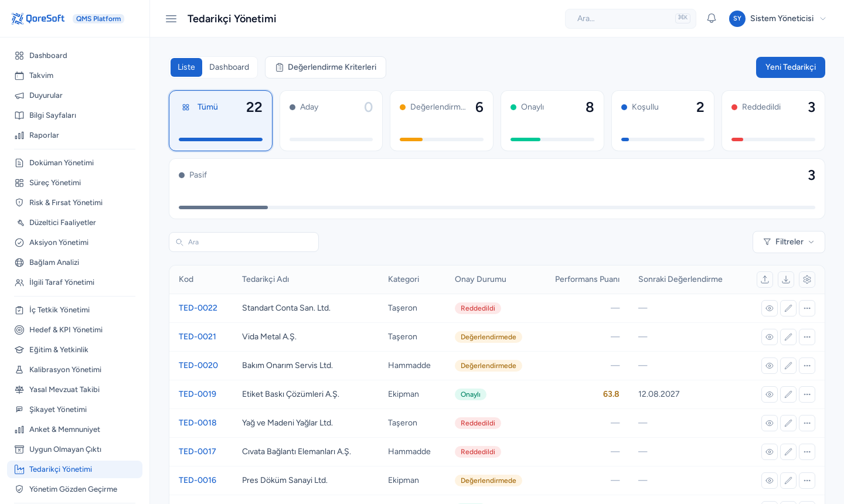
Task: Expand the Filtreler dropdown
Action: pyautogui.click(x=789, y=242)
